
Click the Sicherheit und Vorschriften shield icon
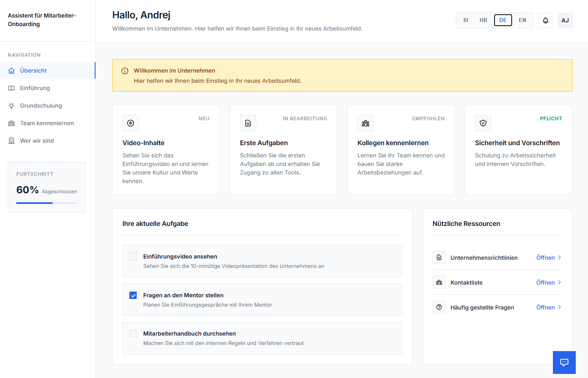click(x=483, y=123)
